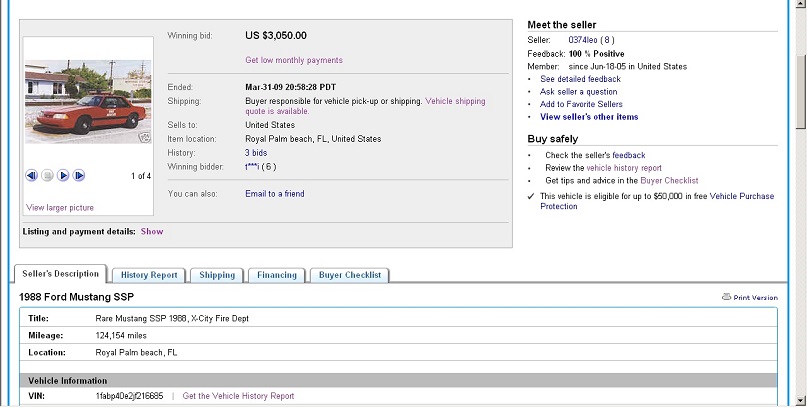Viewport: 807px width, 407px height.
Task: Click the next picture arrow icon
Action: click(x=79, y=175)
